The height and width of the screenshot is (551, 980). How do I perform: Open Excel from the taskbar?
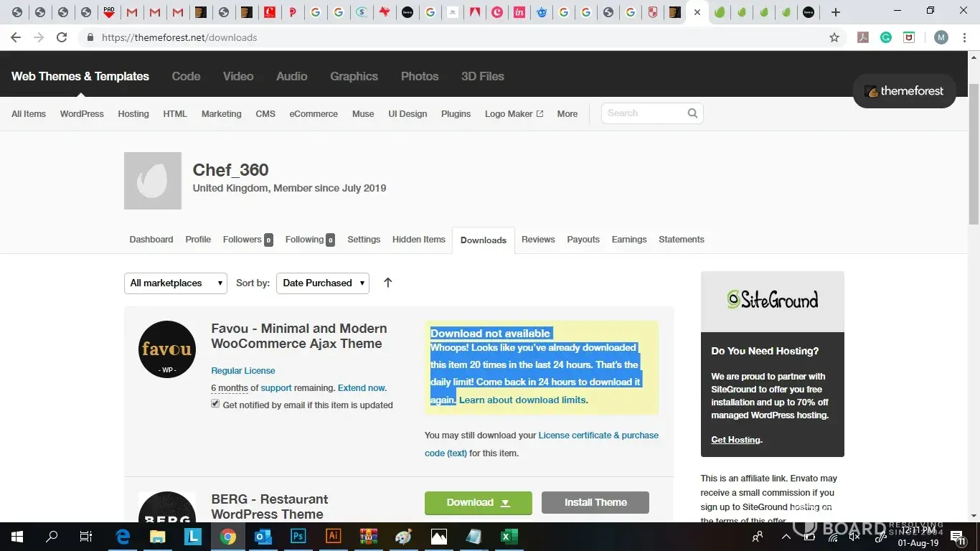[509, 536]
